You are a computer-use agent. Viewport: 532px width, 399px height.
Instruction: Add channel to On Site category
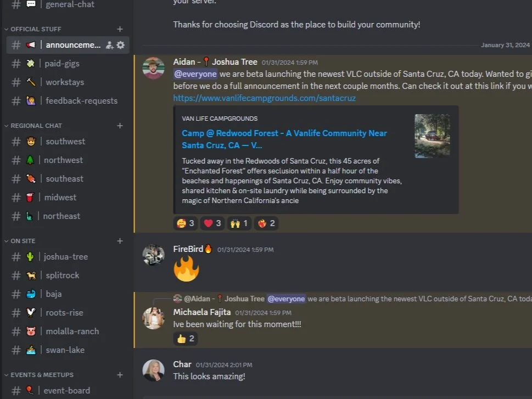tap(120, 241)
